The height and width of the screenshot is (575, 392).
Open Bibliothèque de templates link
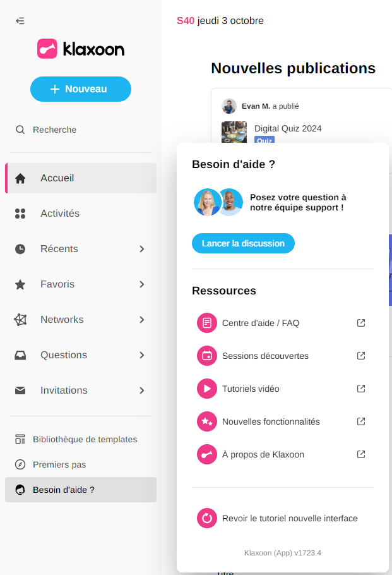click(85, 439)
